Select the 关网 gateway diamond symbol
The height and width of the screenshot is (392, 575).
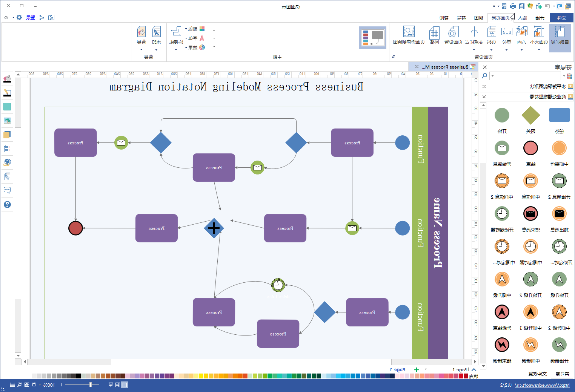531,115
